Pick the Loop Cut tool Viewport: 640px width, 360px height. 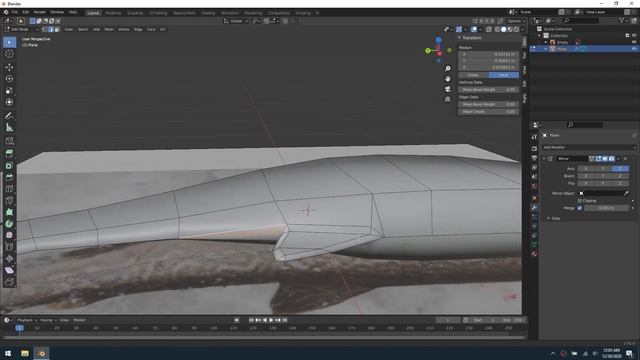(x=9, y=189)
